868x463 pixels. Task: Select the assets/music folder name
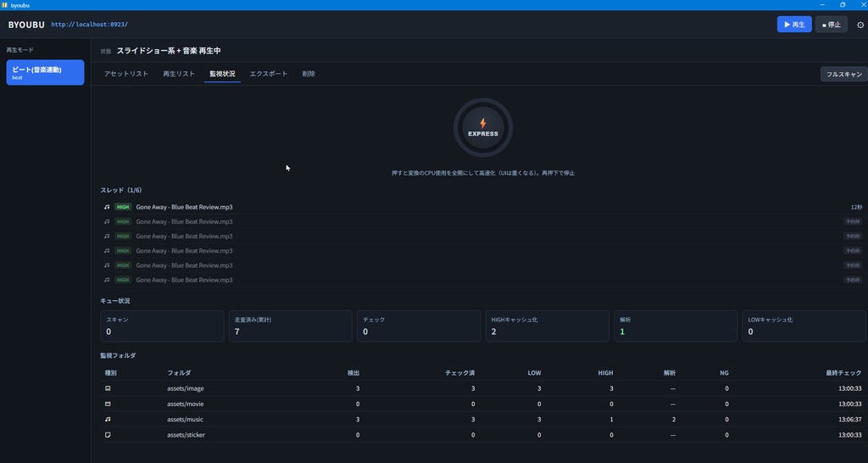pos(185,419)
